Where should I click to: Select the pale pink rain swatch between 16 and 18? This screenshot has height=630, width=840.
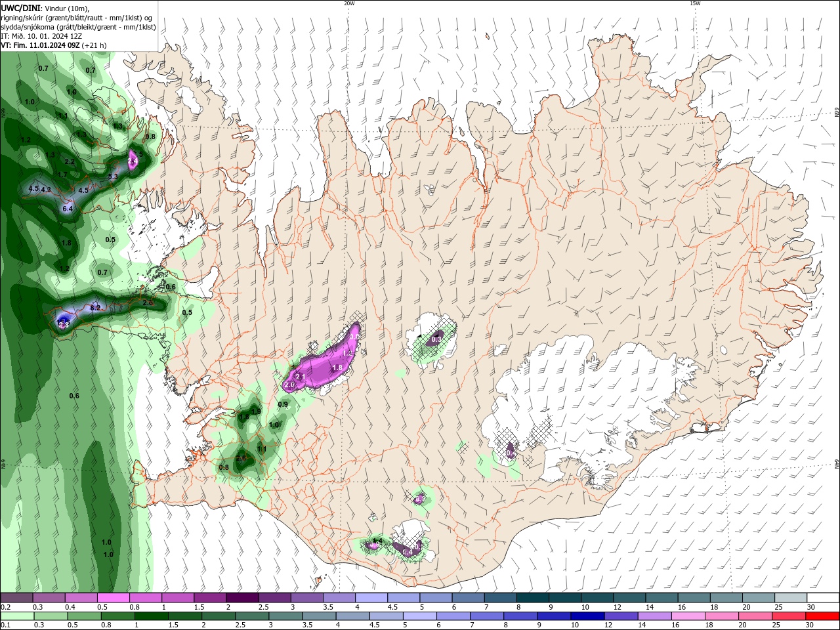pos(689,616)
